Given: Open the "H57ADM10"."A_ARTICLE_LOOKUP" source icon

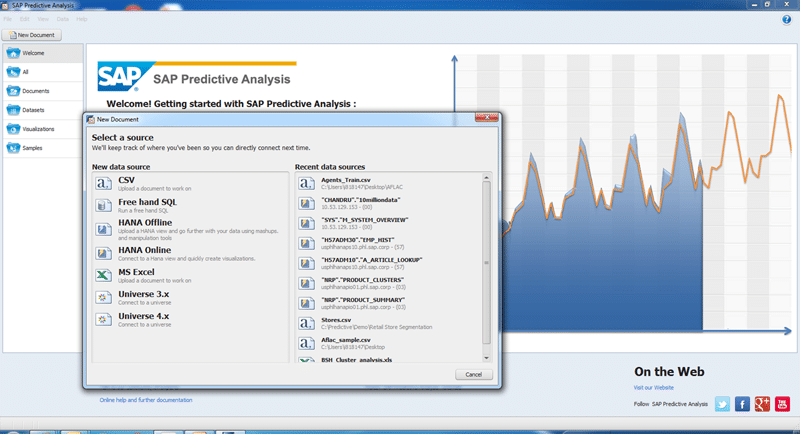Looking at the screenshot, I should tap(306, 263).
